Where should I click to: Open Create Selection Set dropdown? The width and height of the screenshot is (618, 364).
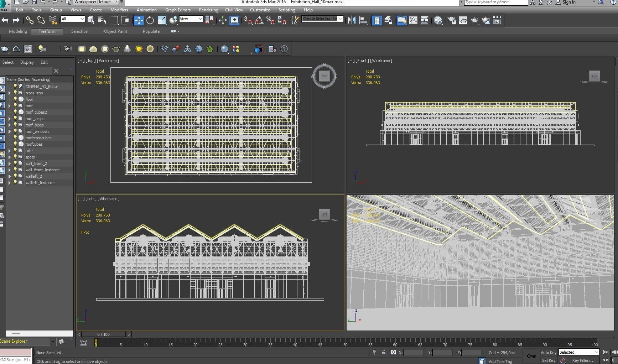[323, 19]
